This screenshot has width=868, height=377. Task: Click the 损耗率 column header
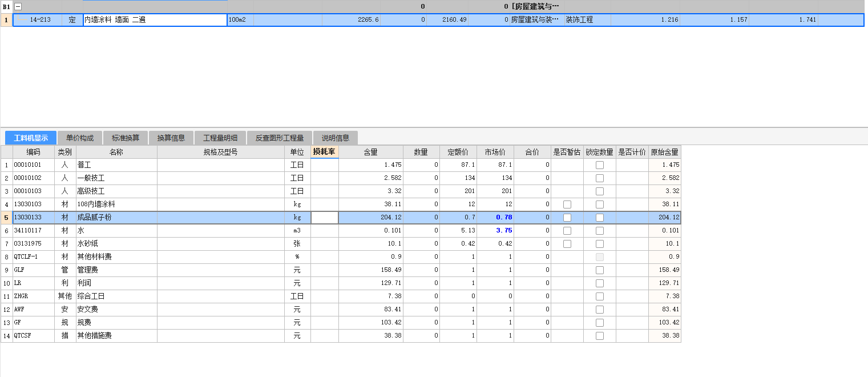(325, 152)
